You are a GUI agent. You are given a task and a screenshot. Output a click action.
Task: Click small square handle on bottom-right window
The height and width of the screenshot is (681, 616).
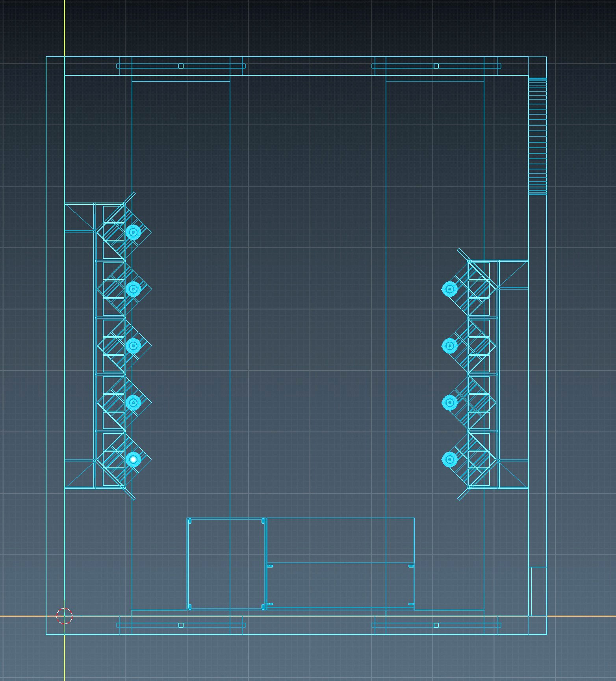436,625
